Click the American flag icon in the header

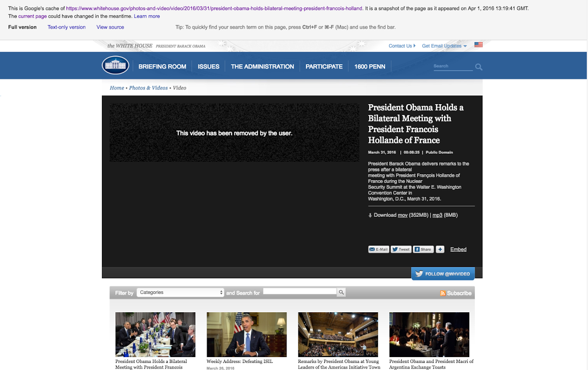click(478, 45)
